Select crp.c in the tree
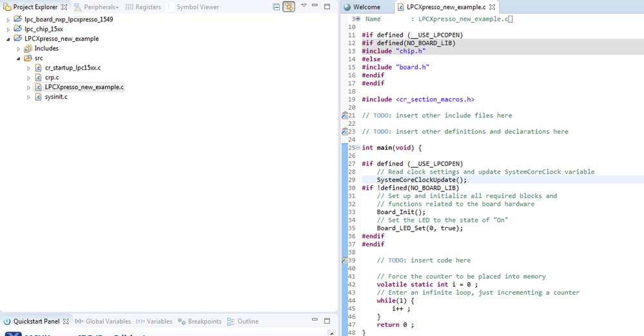This screenshot has width=644, height=336. point(52,77)
